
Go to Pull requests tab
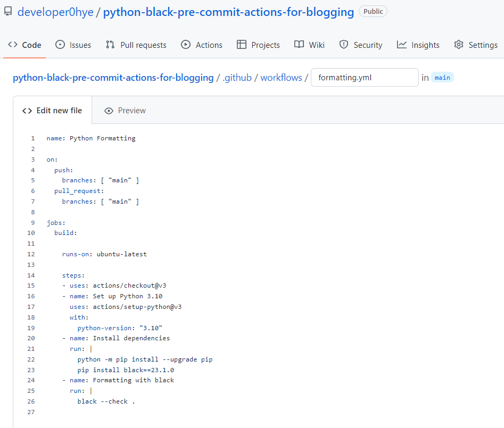click(136, 45)
